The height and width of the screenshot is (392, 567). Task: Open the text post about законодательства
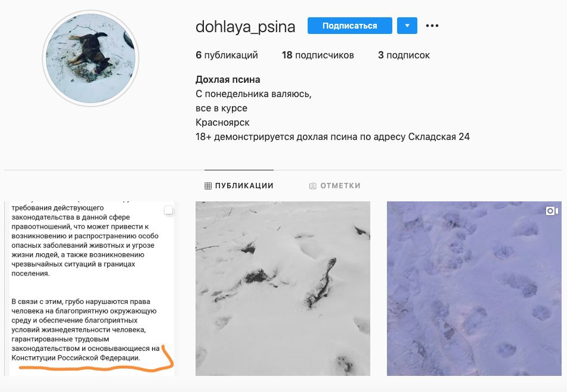91,289
